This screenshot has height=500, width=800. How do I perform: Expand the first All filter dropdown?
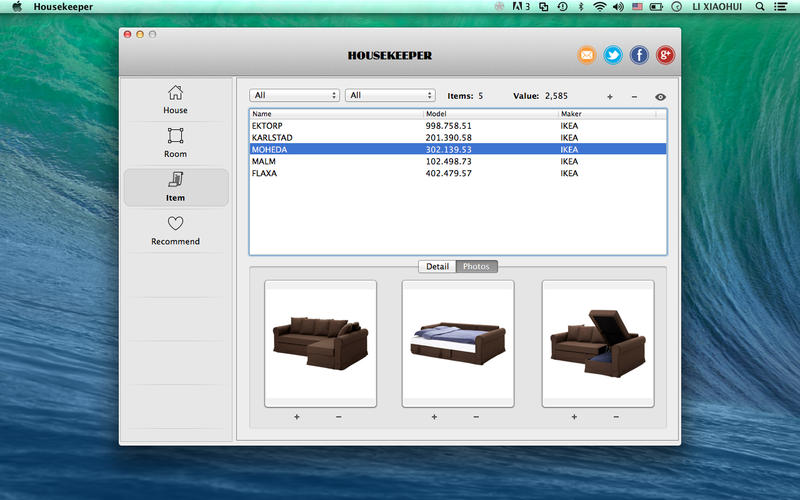[295, 96]
